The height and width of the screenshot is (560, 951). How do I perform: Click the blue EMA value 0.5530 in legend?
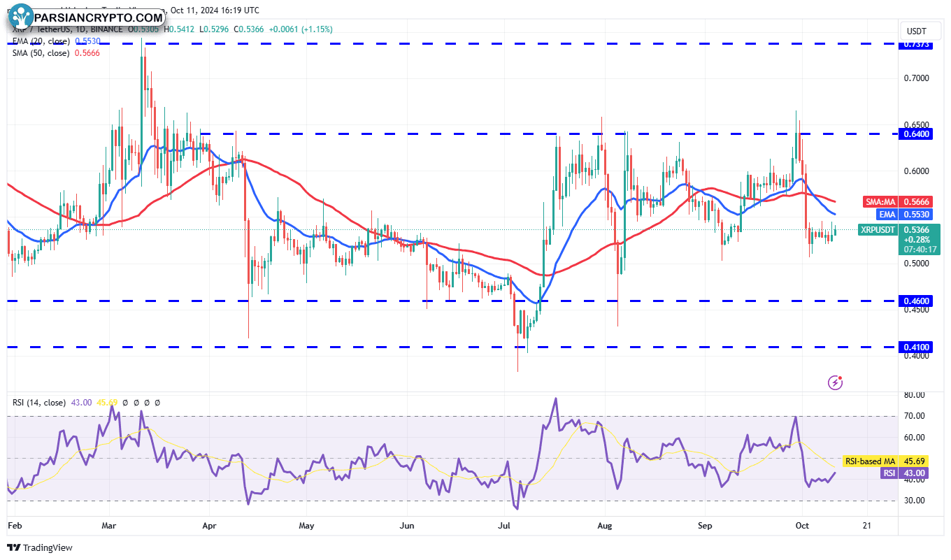[x=86, y=42]
